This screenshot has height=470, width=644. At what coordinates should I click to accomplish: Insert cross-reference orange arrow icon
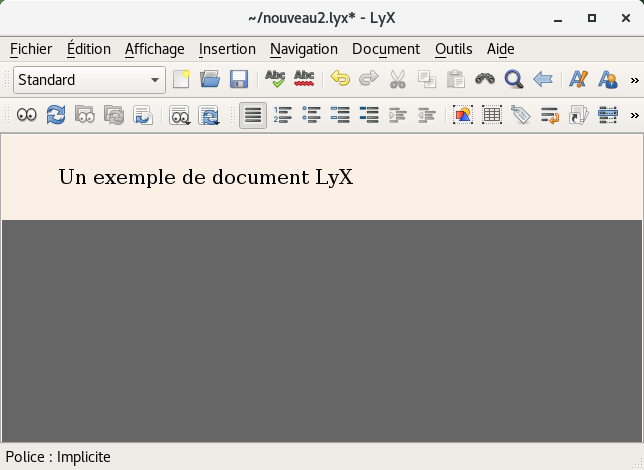(550, 115)
